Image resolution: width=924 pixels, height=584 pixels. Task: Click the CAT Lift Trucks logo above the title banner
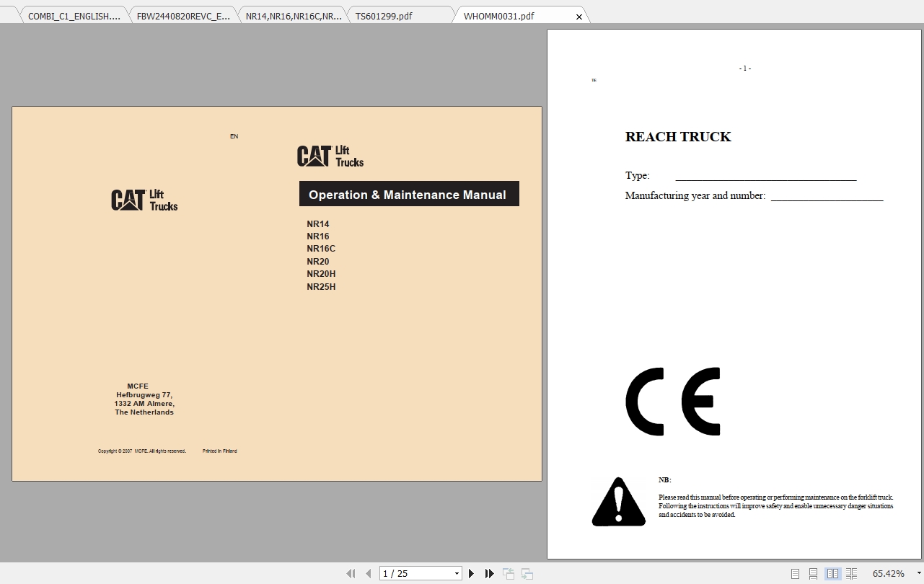pos(330,156)
